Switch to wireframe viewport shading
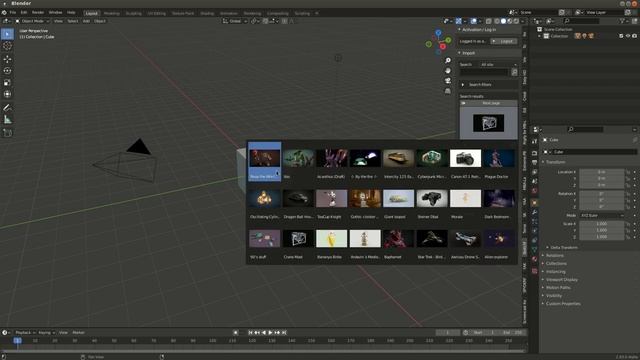The width and height of the screenshot is (640, 360). (x=497, y=21)
